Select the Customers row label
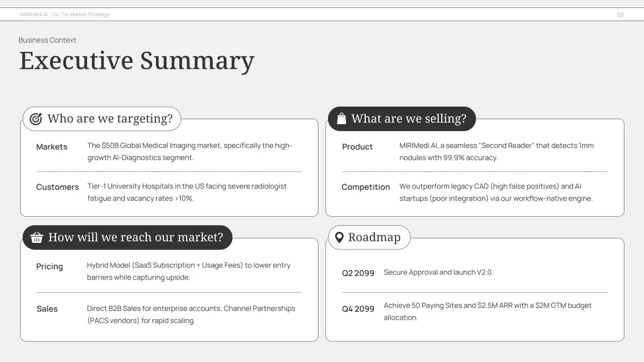This screenshot has height=362, width=644. tap(57, 187)
